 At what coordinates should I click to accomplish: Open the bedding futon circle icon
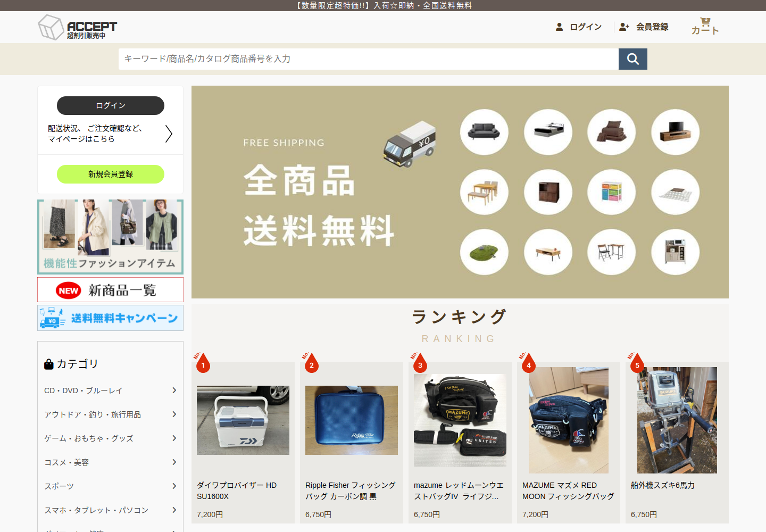pos(612,132)
